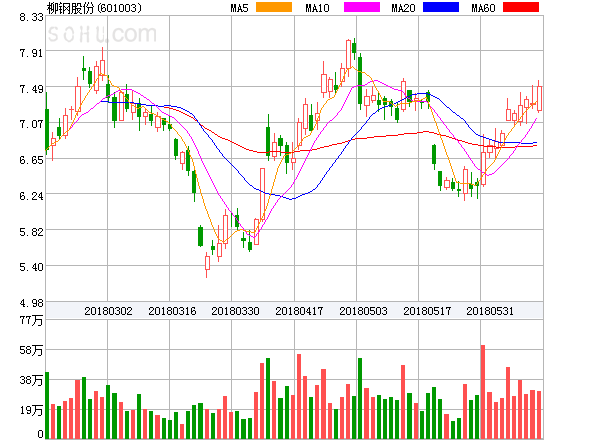
Task: Click the 5.40 price axis label
Action: tap(31, 267)
